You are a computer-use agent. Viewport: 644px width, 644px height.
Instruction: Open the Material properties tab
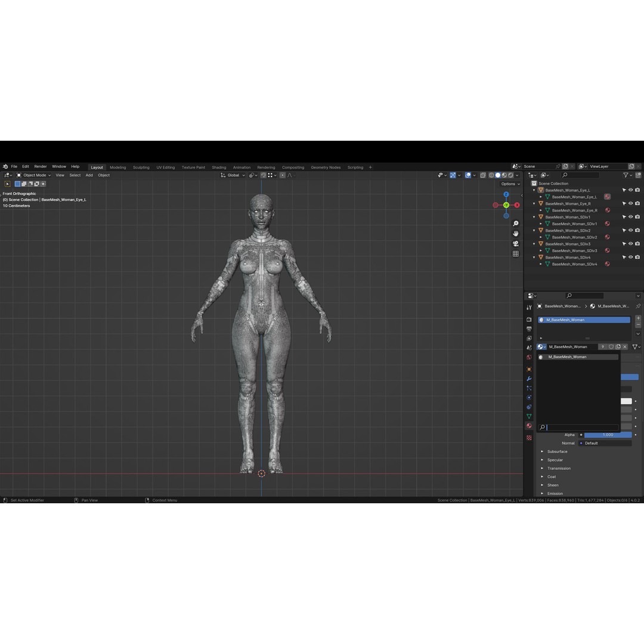(x=529, y=426)
